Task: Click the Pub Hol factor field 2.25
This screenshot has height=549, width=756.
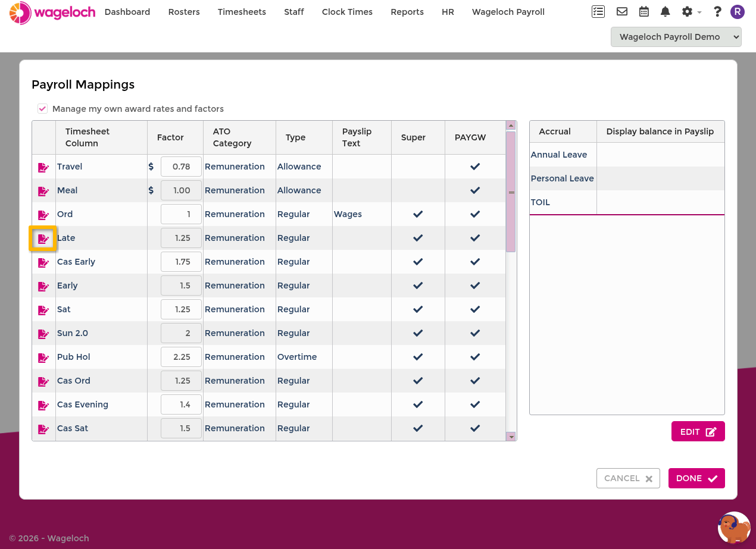Action: coord(181,357)
